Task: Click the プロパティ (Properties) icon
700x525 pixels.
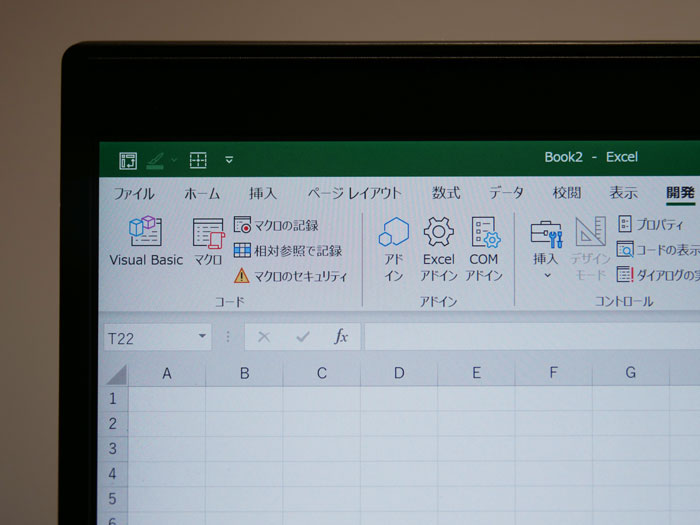Action: [x=626, y=224]
